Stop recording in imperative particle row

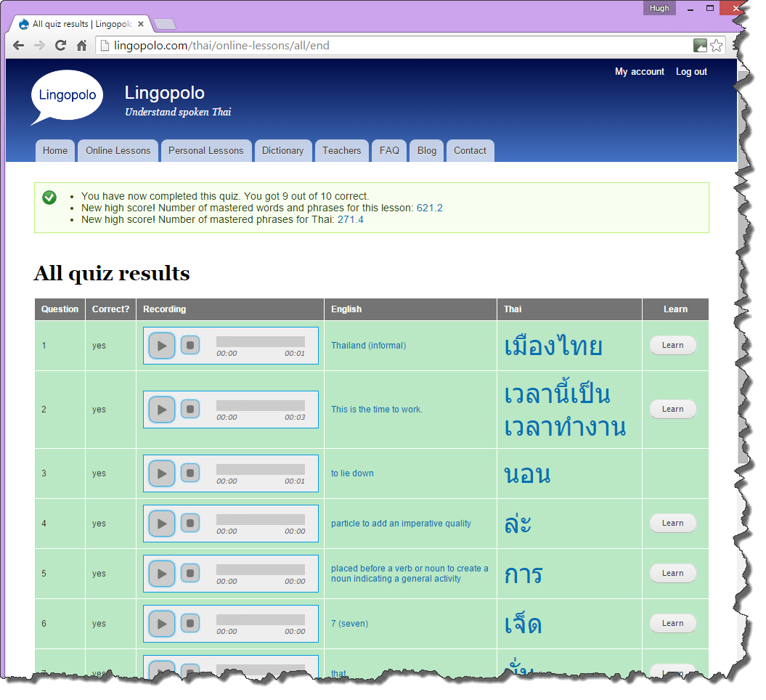point(190,523)
